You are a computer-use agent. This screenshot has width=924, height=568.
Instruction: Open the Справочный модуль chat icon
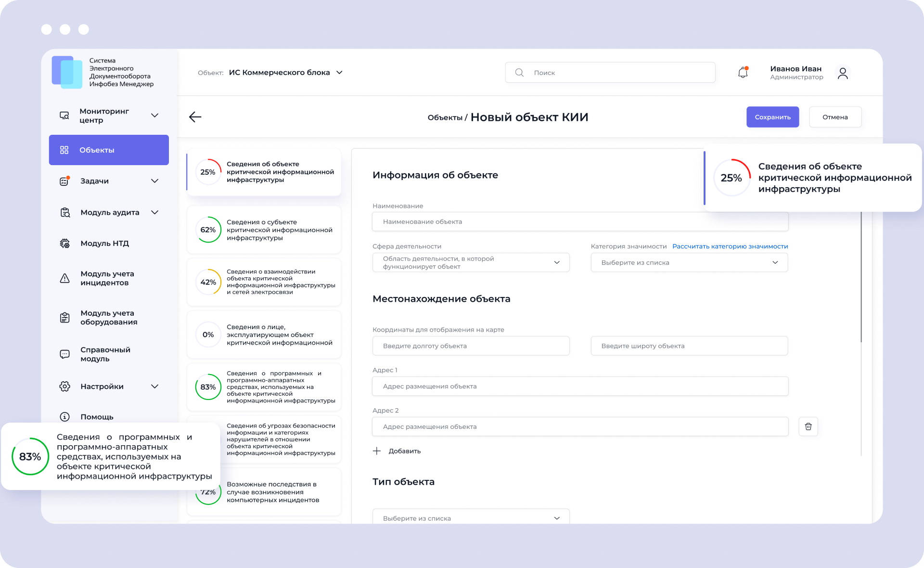click(64, 354)
